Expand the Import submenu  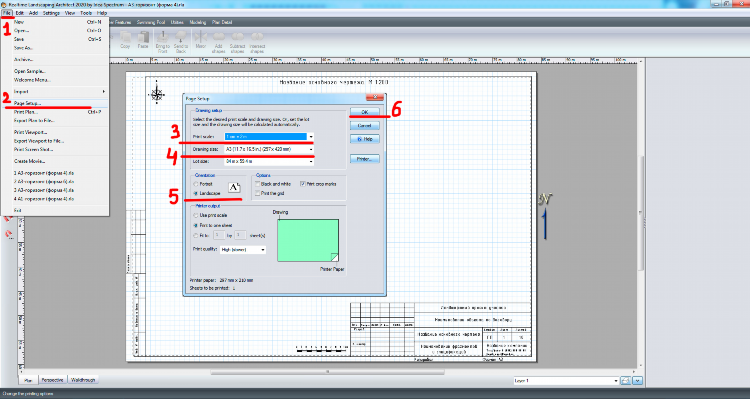click(55, 91)
